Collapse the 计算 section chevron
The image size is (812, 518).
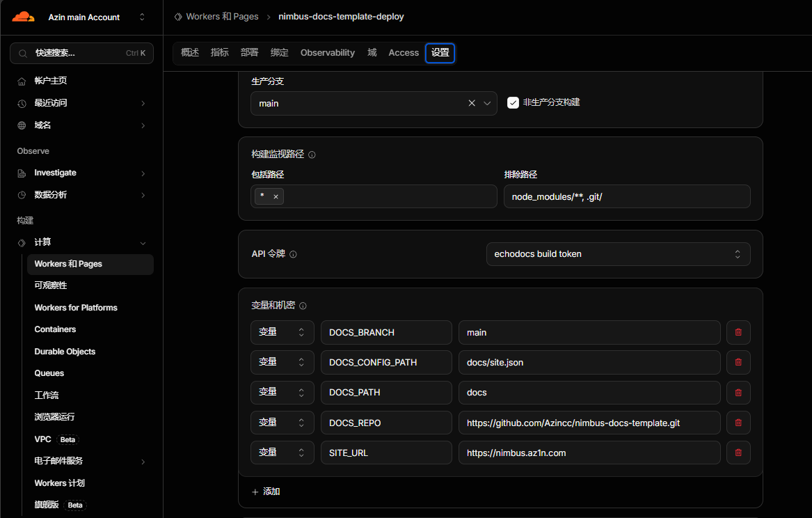pos(143,243)
